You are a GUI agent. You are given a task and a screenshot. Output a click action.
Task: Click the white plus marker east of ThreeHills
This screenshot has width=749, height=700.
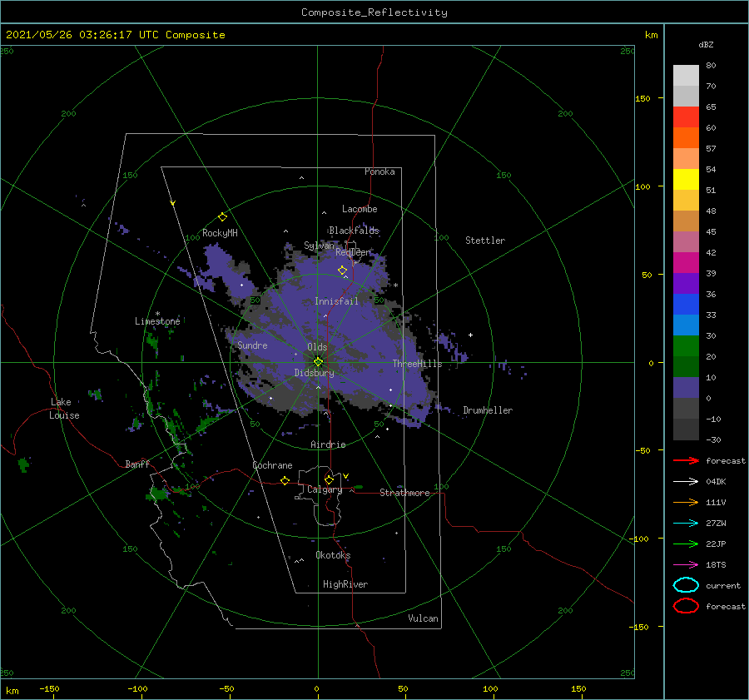(x=470, y=335)
